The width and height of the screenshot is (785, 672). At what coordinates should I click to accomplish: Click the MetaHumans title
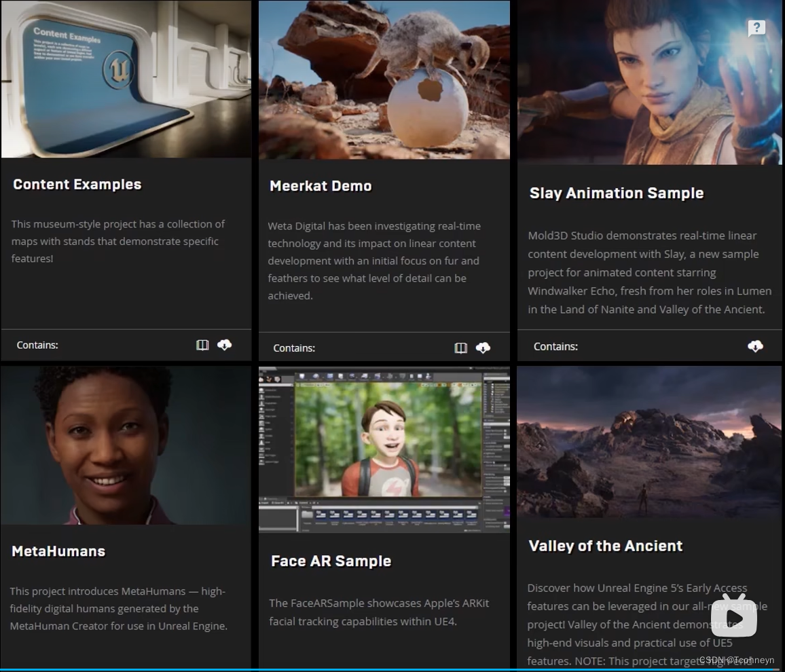pos(58,551)
